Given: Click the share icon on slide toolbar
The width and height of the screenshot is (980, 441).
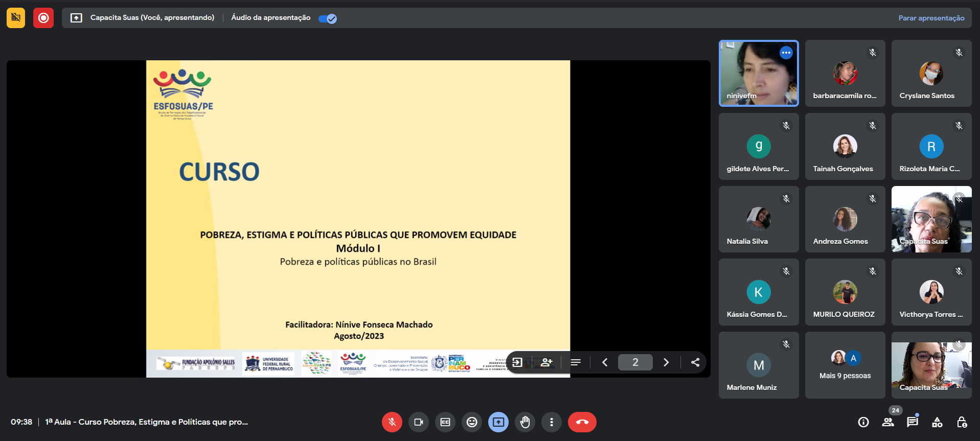Looking at the screenshot, I should pyautogui.click(x=695, y=362).
